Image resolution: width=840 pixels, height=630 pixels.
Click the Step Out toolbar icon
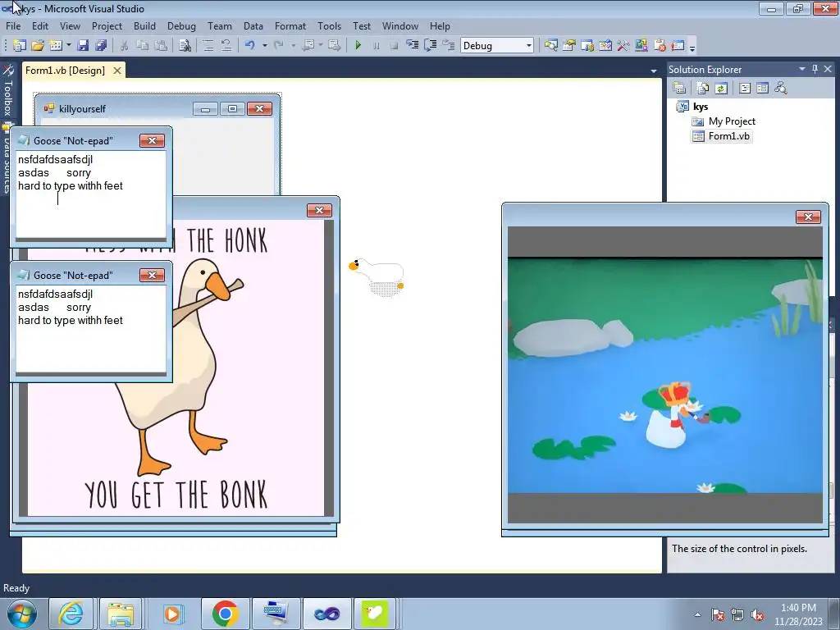point(449,46)
